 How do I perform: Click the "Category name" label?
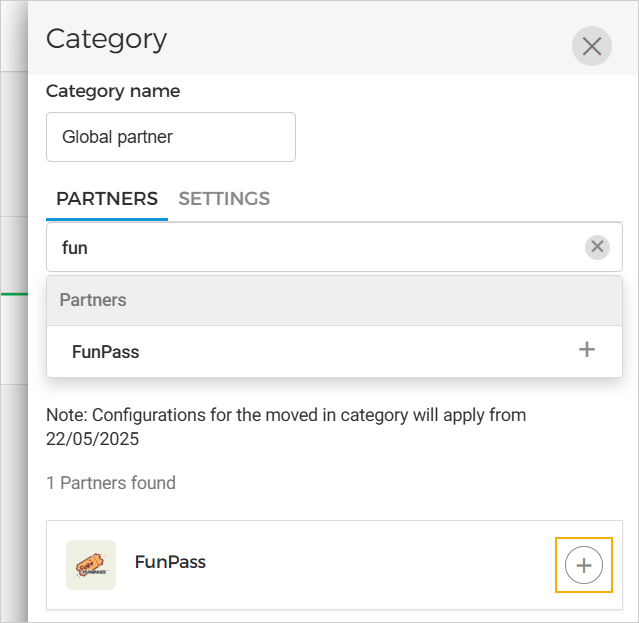(x=113, y=91)
